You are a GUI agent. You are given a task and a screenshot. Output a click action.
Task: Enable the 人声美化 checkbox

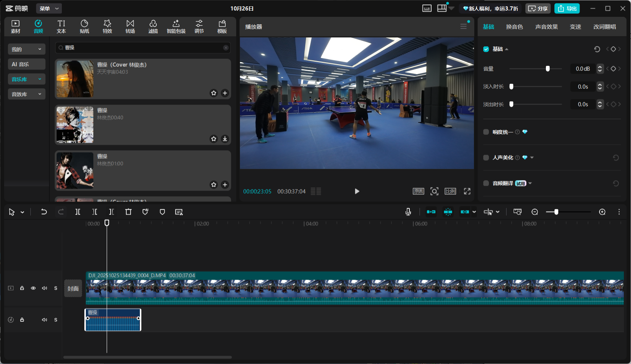pos(486,158)
